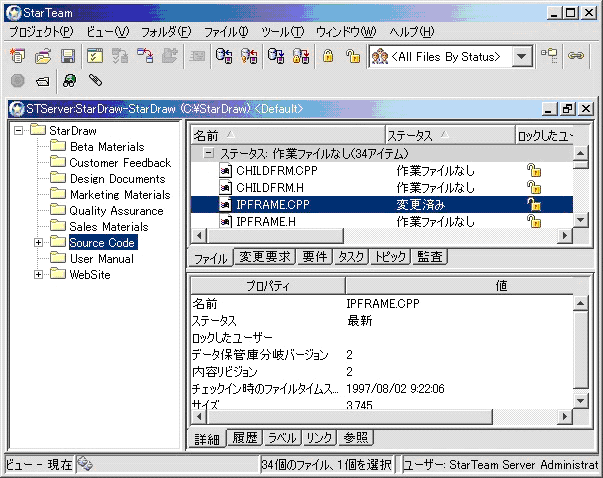The width and height of the screenshot is (603, 478).
Task: Switch to the 監査 tab
Action: point(430,257)
